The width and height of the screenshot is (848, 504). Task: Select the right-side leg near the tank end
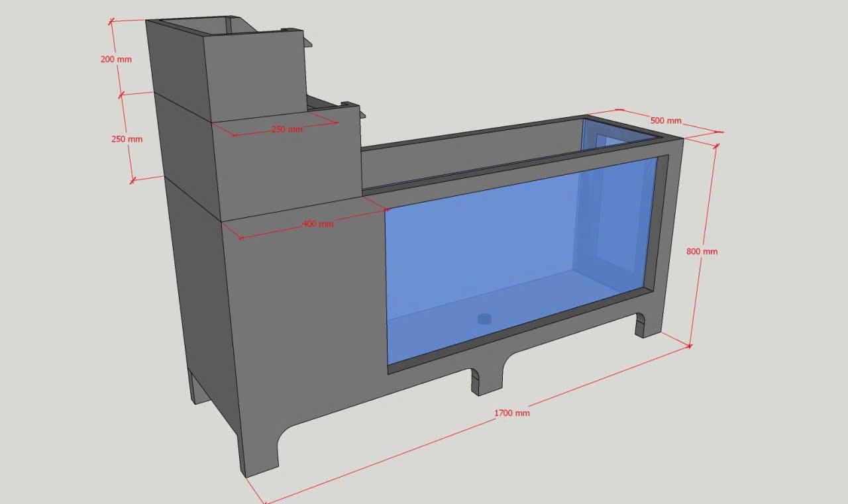pos(641,325)
